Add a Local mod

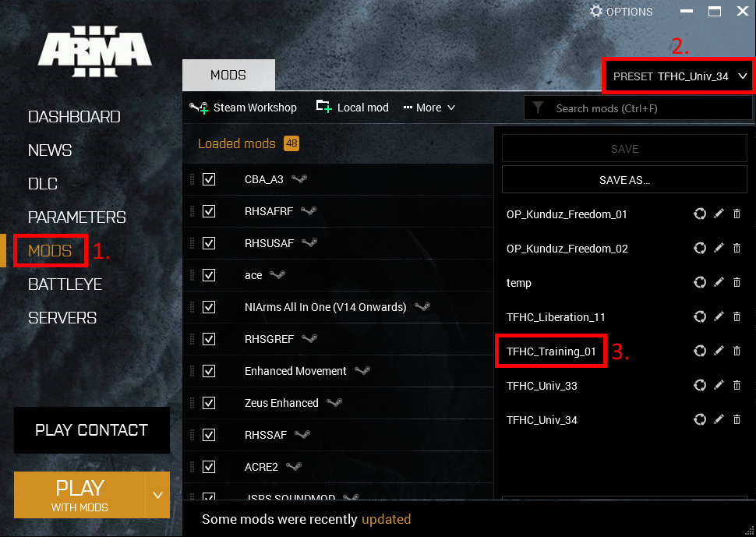tap(352, 108)
